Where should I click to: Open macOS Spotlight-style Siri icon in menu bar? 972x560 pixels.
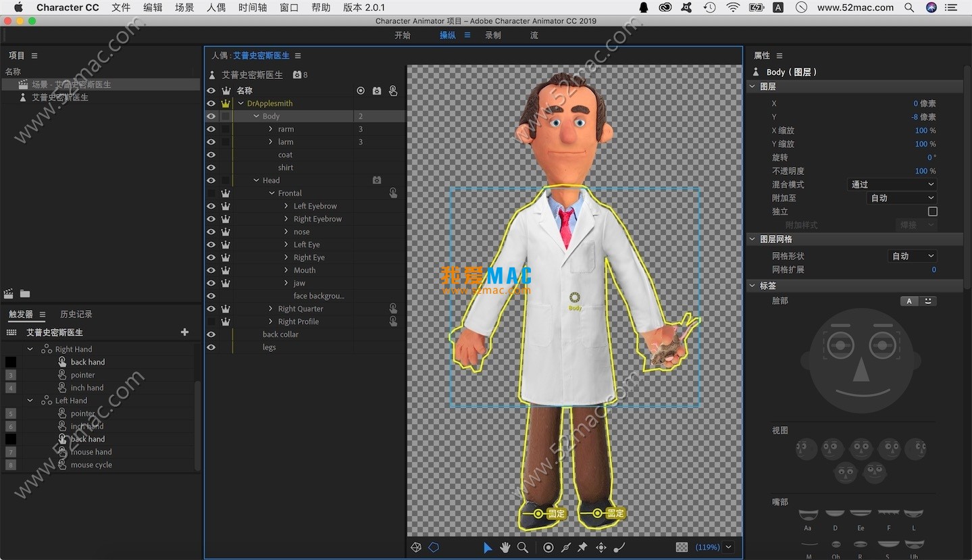coord(931,7)
